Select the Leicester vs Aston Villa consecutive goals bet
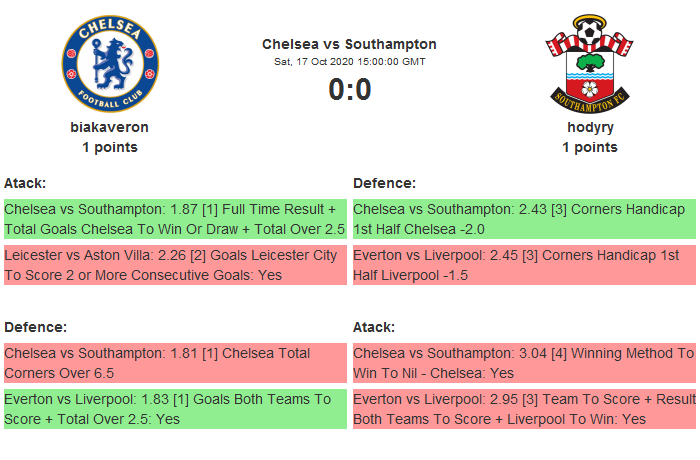This screenshot has width=700, height=460. click(x=175, y=265)
